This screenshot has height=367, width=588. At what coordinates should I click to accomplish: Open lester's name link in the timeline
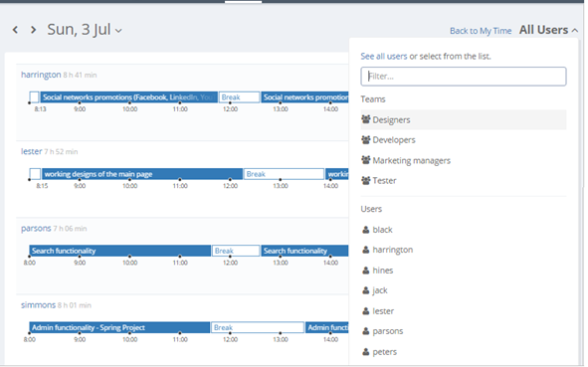pyautogui.click(x=31, y=151)
